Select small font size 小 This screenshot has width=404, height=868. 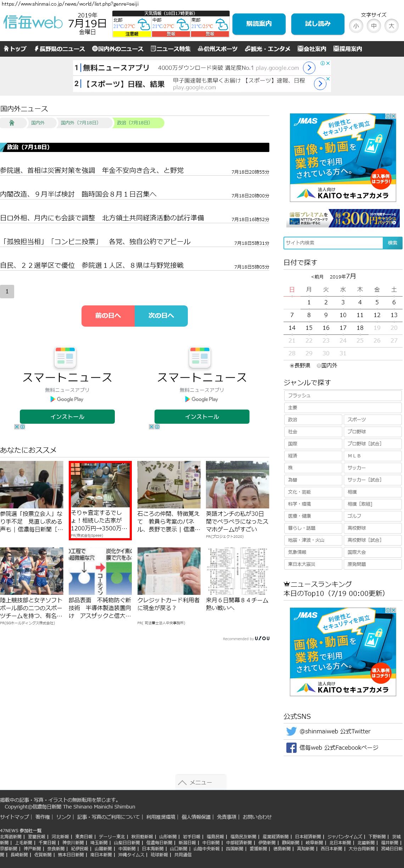point(356,26)
